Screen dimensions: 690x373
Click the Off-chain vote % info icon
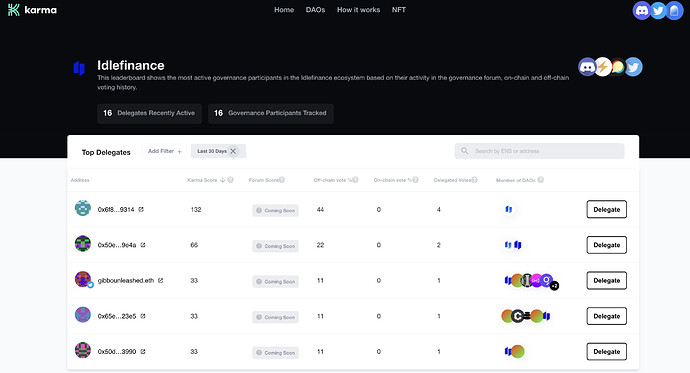[x=356, y=180]
